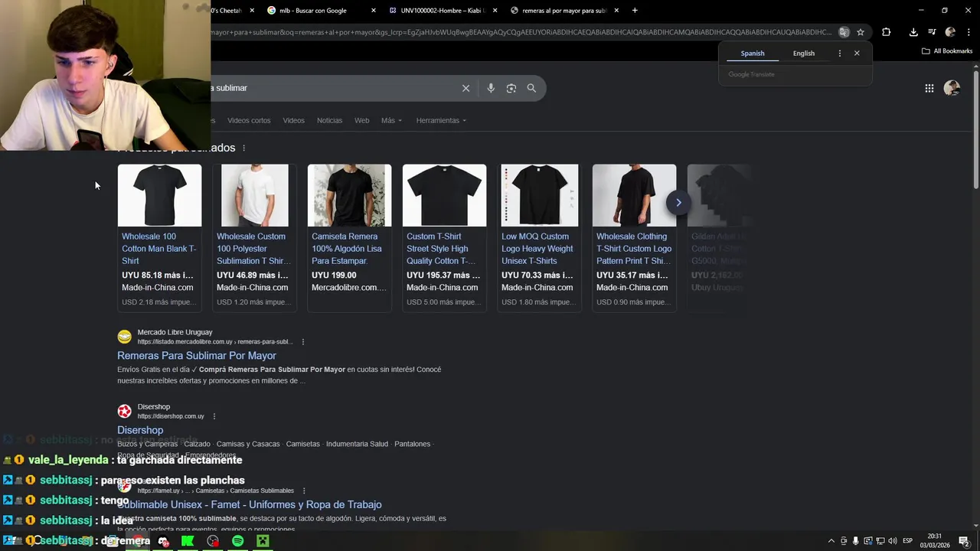Screen dimensions: 980x551
Task: Open the volume speaker tray icon
Action: (893, 541)
